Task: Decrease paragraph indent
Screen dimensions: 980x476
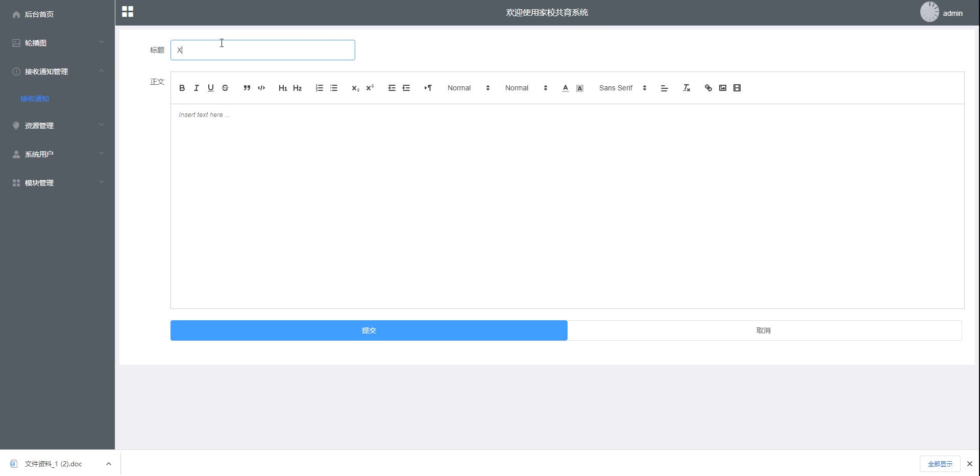Action: 392,88
